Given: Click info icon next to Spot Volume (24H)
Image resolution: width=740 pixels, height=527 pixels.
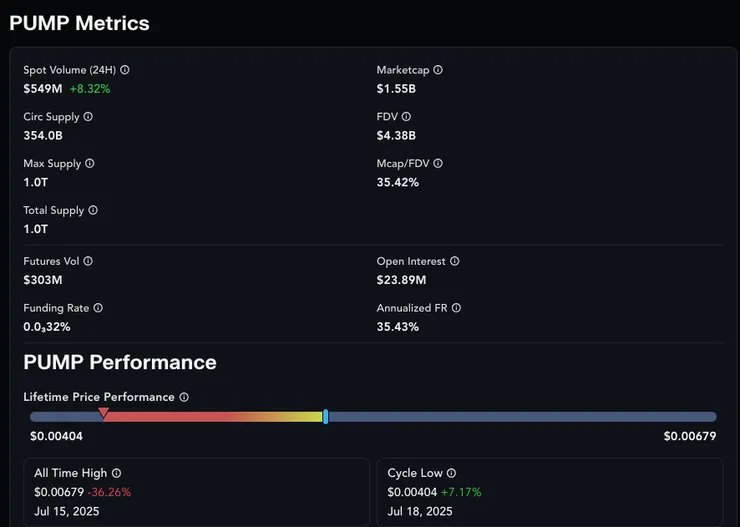Looking at the screenshot, I should click(125, 70).
